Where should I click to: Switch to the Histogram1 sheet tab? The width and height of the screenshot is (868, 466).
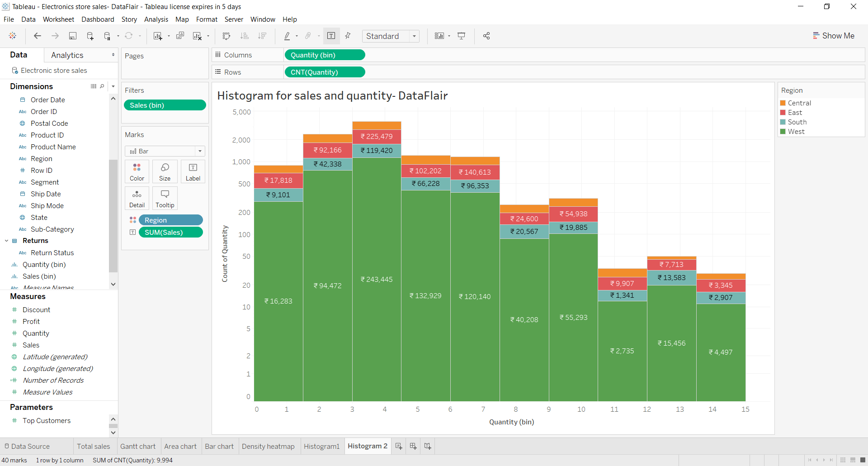click(x=321, y=446)
